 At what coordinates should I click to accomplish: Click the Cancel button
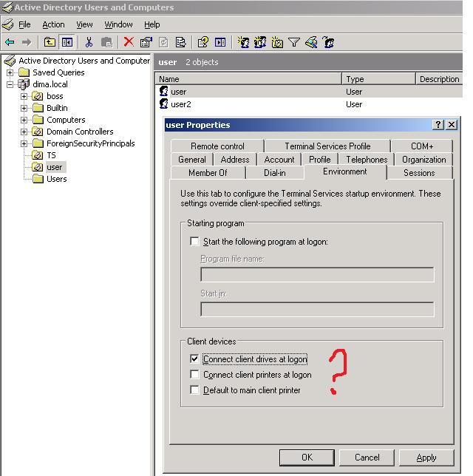click(367, 458)
